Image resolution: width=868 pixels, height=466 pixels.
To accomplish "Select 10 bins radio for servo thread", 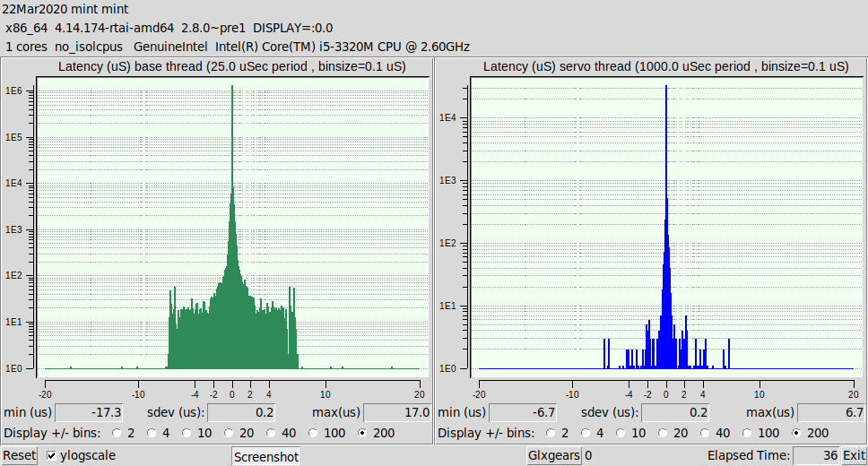I will tap(621, 433).
